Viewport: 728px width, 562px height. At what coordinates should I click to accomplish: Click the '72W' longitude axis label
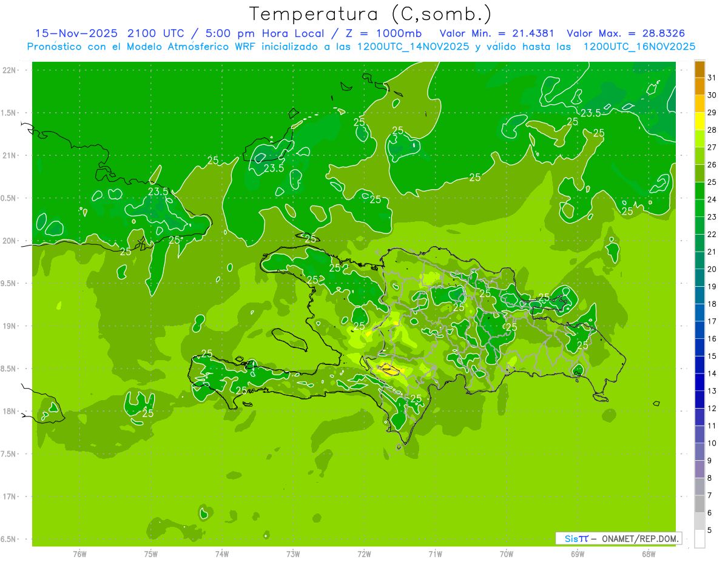point(364,554)
